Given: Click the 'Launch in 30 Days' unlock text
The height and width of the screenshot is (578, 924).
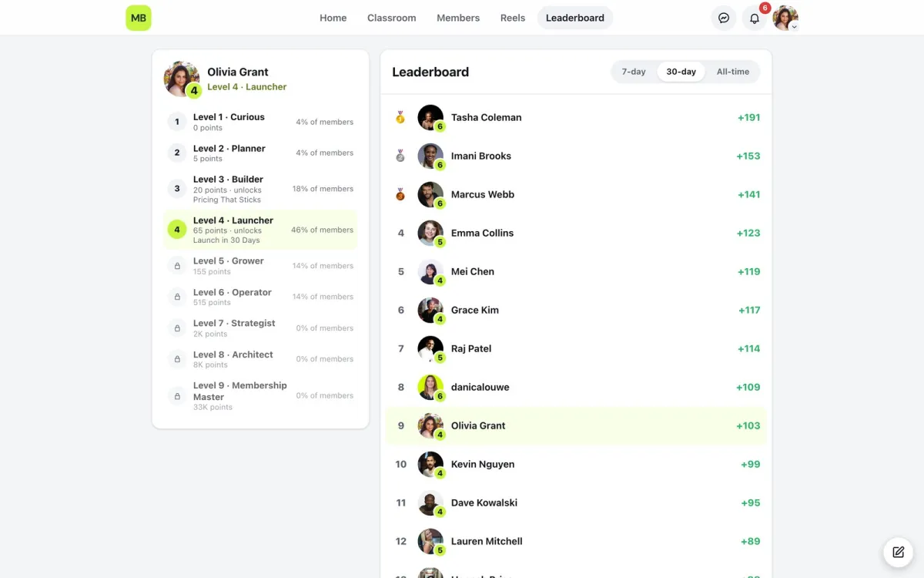Looking at the screenshot, I should [226, 240].
